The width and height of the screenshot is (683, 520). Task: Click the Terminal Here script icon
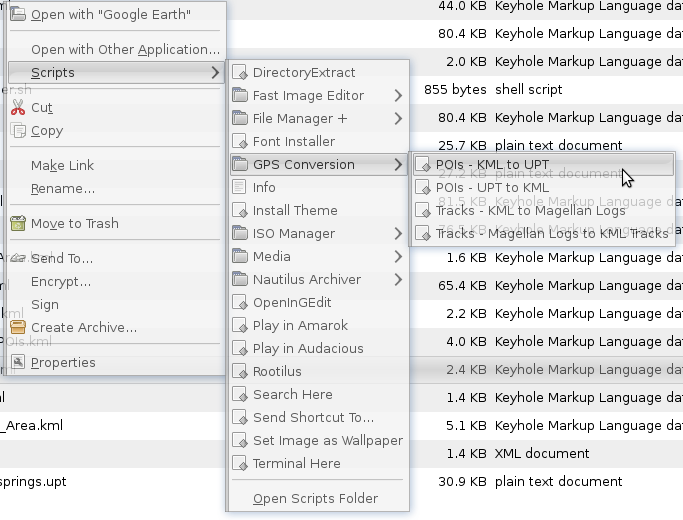point(240,463)
